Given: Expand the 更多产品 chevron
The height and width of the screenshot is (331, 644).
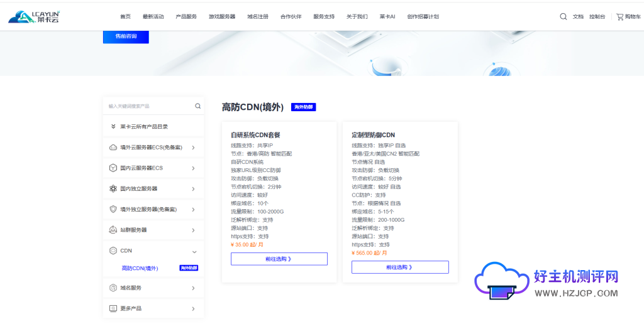Looking at the screenshot, I should (x=194, y=309).
